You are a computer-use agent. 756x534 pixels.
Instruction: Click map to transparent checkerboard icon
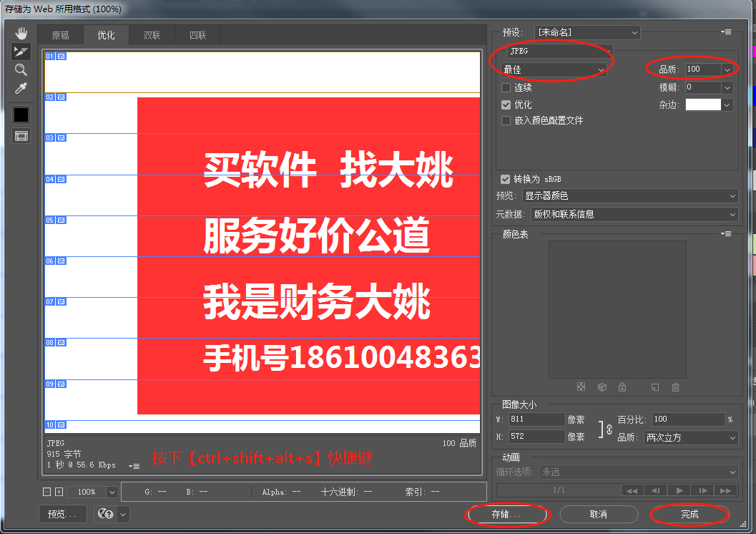coord(581,387)
